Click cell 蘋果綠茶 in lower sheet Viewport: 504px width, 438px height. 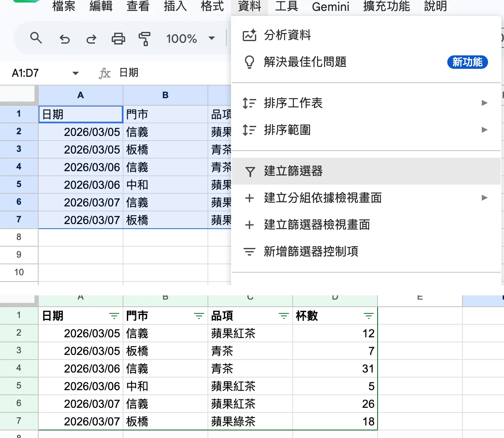(x=250, y=421)
